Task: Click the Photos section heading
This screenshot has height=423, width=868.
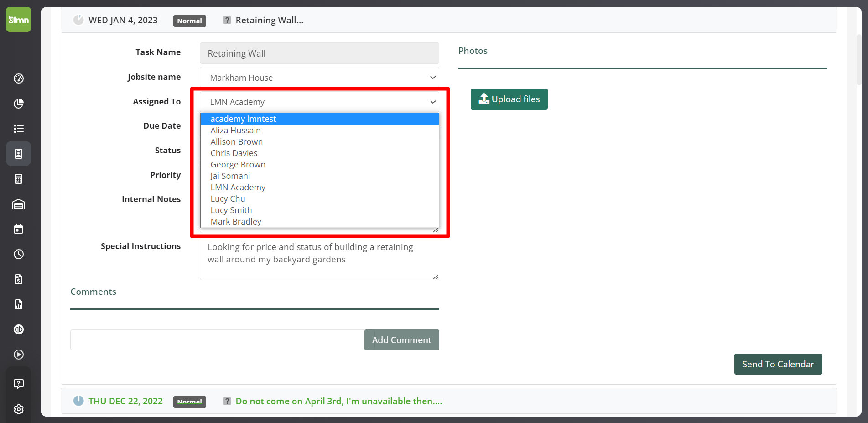Action: [473, 51]
